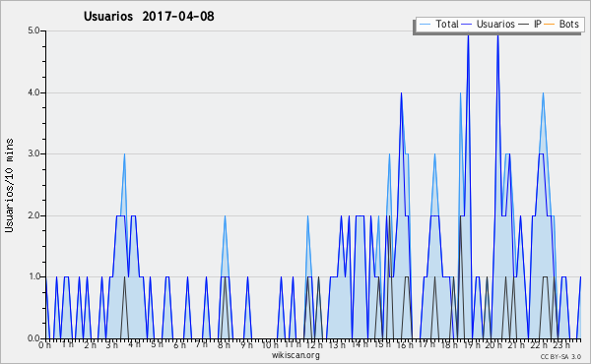
Task: Click the '23 h' x-axis label
Action: point(561,344)
